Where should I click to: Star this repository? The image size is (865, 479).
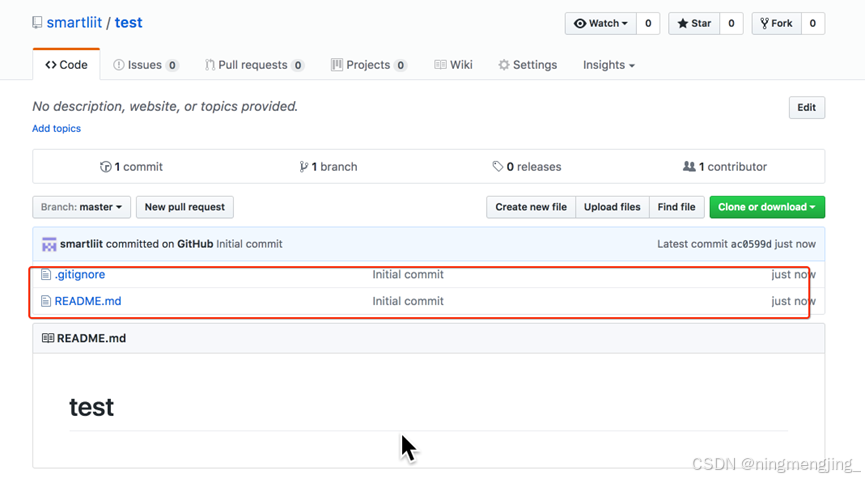[x=694, y=23]
